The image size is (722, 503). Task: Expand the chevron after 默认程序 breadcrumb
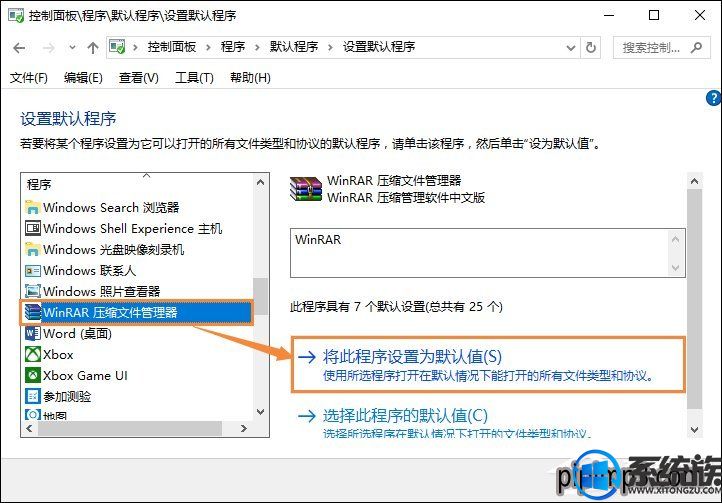[x=330, y=47]
